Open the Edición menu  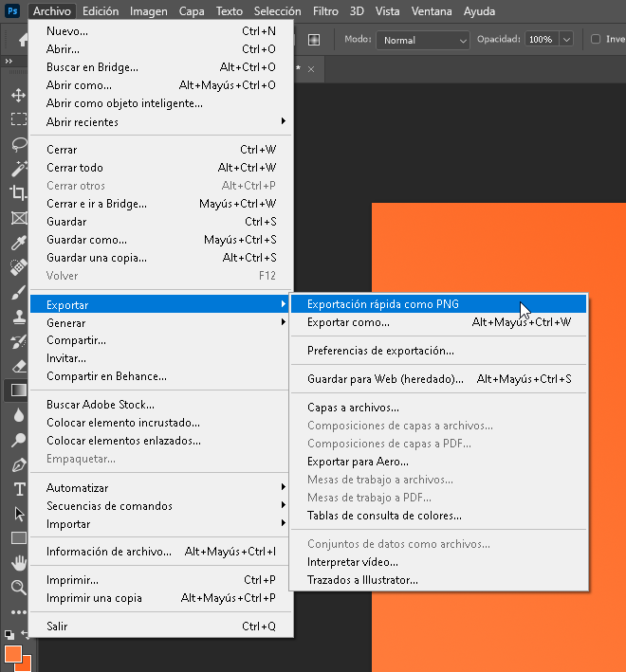[101, 11]
